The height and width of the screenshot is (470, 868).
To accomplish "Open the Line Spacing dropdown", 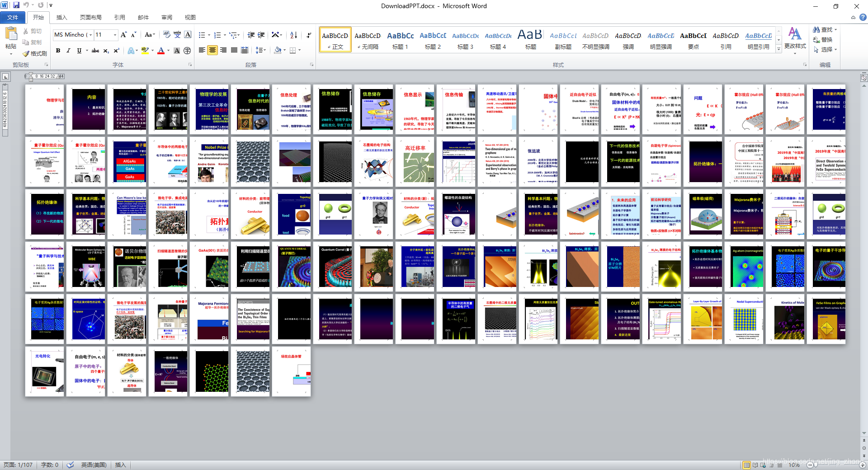I will point(261,50).
